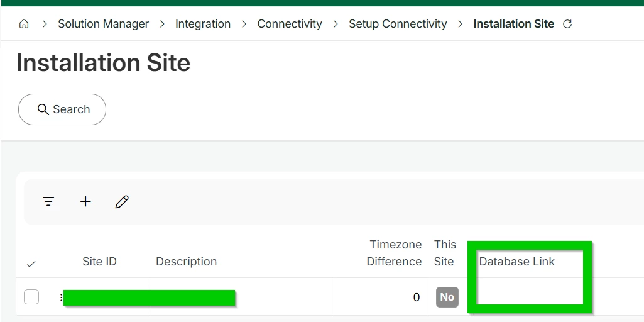
Task: Click the Database Link column header
Action: point(516,262)
